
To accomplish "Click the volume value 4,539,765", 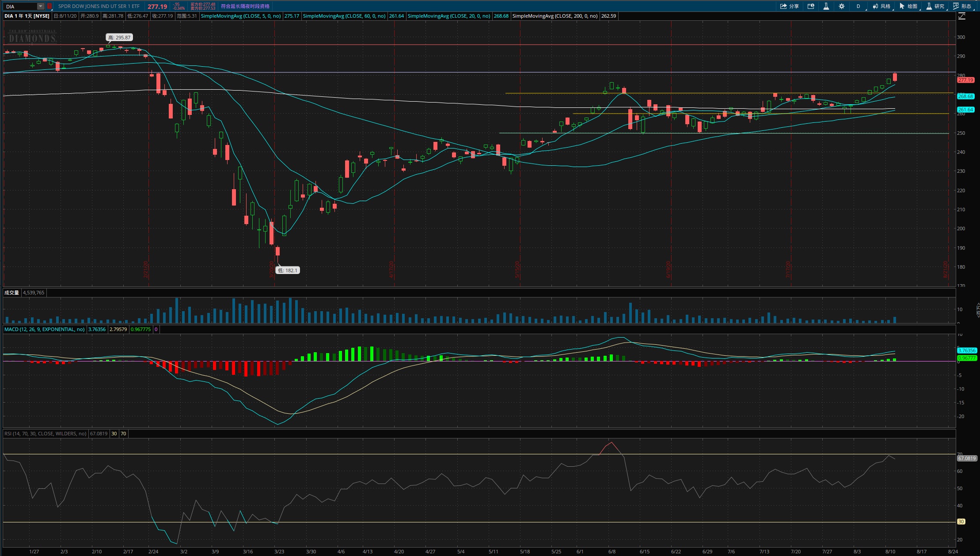I will point(34,293).
